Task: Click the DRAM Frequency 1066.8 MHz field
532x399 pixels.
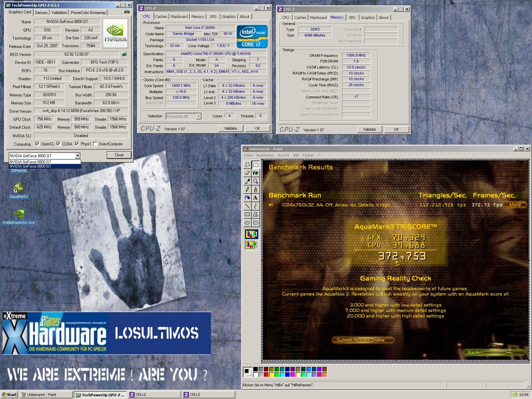Action: point(356,56)
